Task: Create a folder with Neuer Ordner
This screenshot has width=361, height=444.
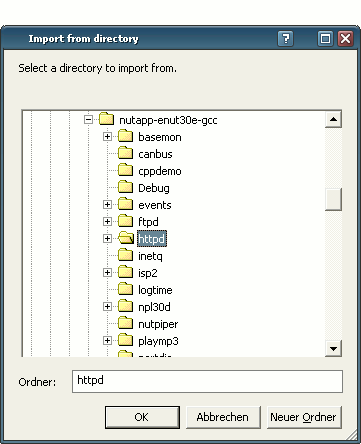Action: 304,417
